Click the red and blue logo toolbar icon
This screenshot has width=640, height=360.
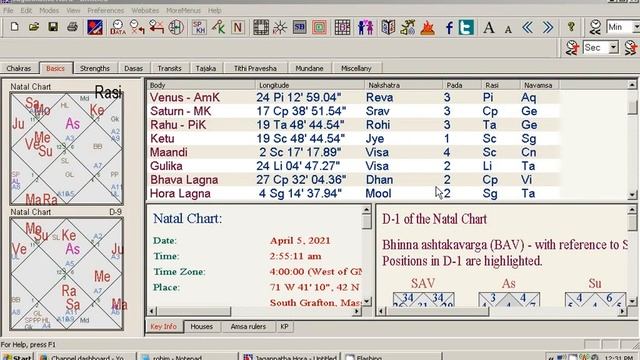click(95, 27)
